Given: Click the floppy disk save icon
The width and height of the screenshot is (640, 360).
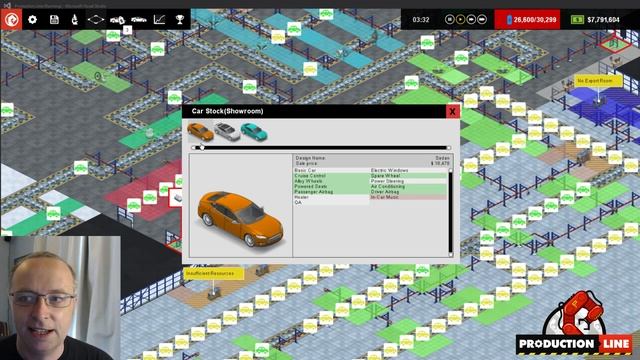Looking at the screenshot, I should click(x=54, y=19).
